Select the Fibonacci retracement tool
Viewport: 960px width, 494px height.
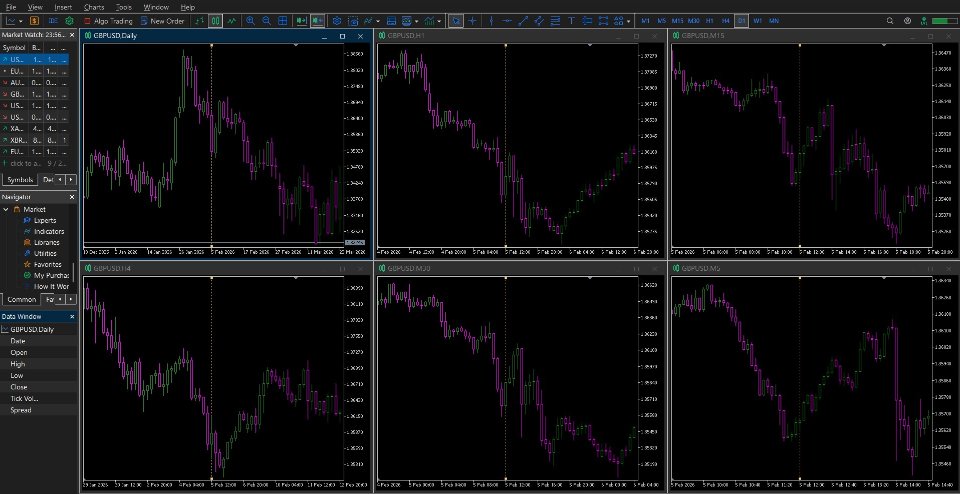pyautogui.click(x=555, y=21)
